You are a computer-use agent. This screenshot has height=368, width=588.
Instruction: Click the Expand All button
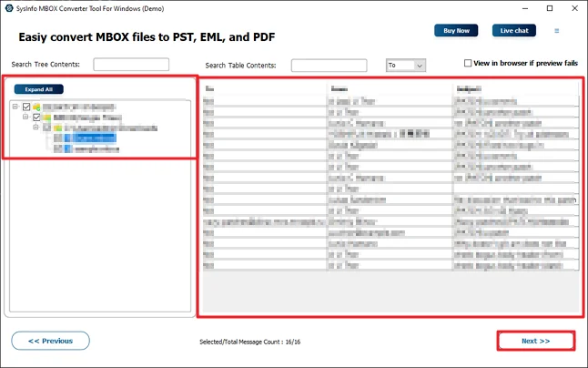coord(38,89)
